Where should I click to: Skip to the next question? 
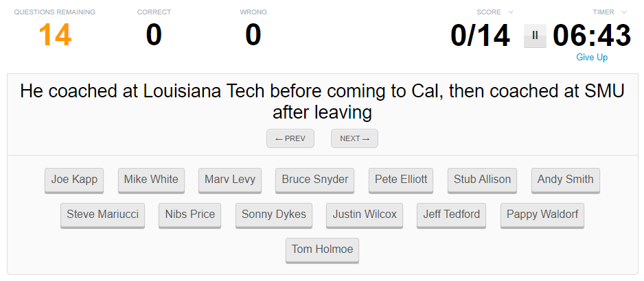click(354, 138)
